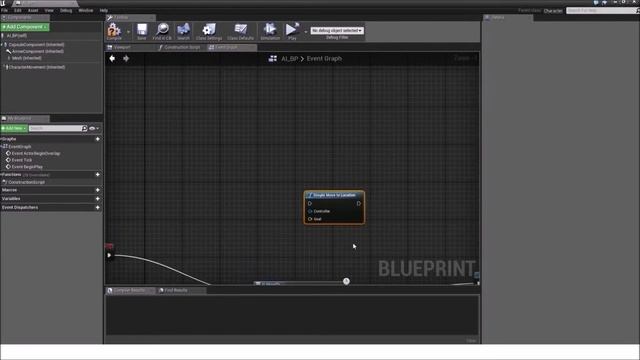Open the Window menu
Image resolution: width=640 pixels, height=360 pixels.
click(86, 10)
